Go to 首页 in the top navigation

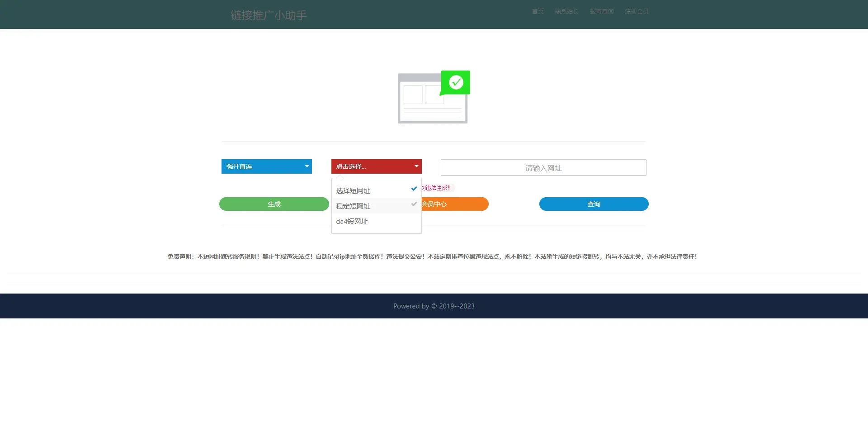pos(538,12)
